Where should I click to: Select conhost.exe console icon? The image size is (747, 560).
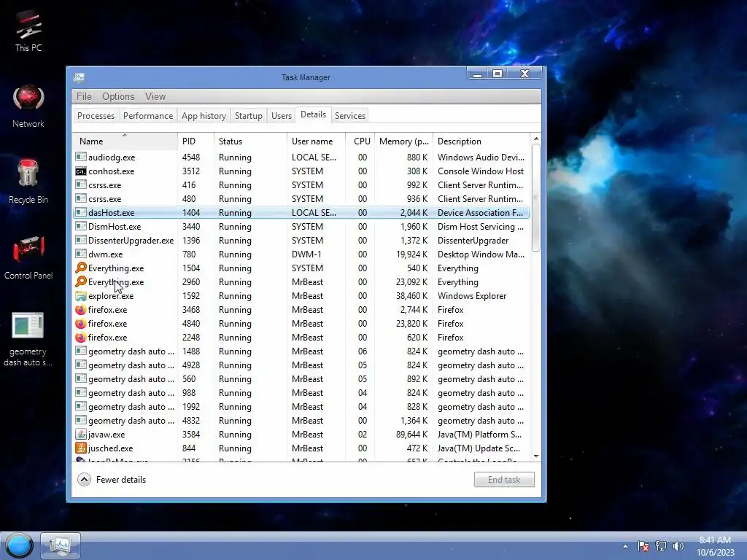(80, 171)
